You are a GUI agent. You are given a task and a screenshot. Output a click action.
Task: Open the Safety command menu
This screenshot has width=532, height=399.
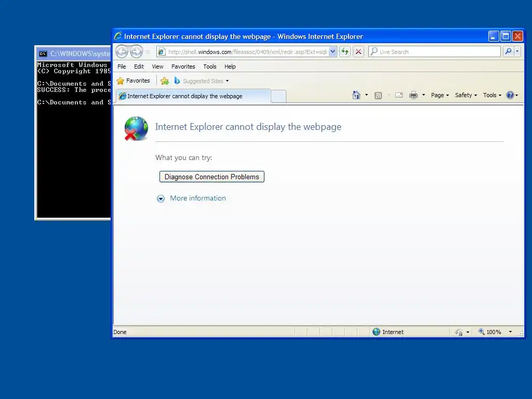[x=466, y=95]
